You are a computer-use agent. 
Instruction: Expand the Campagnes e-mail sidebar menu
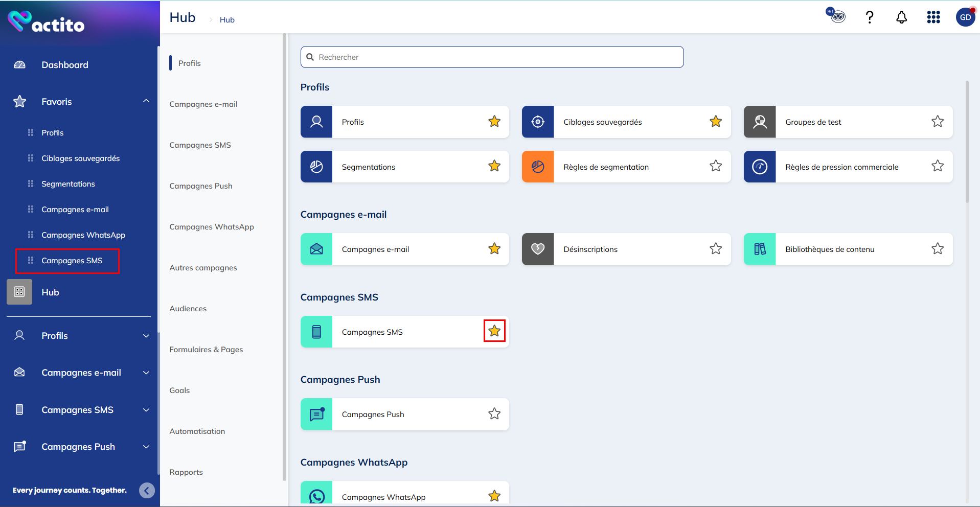point(146,373)
